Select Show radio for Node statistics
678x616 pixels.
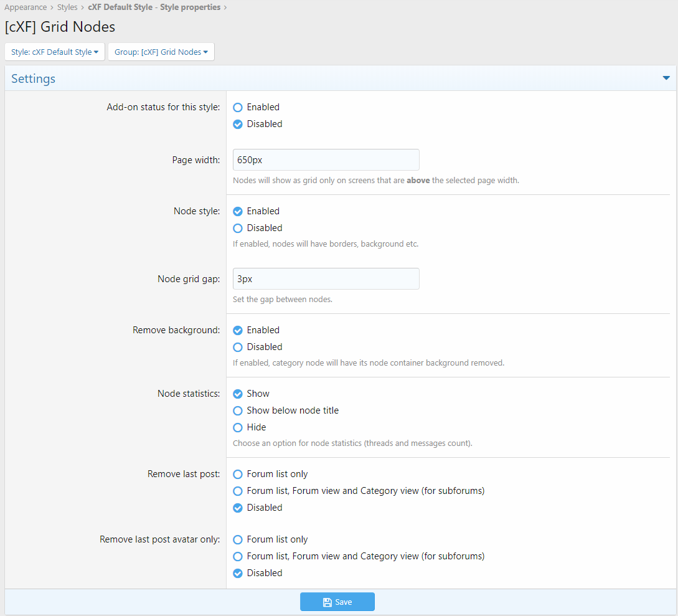tap(238, 394)
